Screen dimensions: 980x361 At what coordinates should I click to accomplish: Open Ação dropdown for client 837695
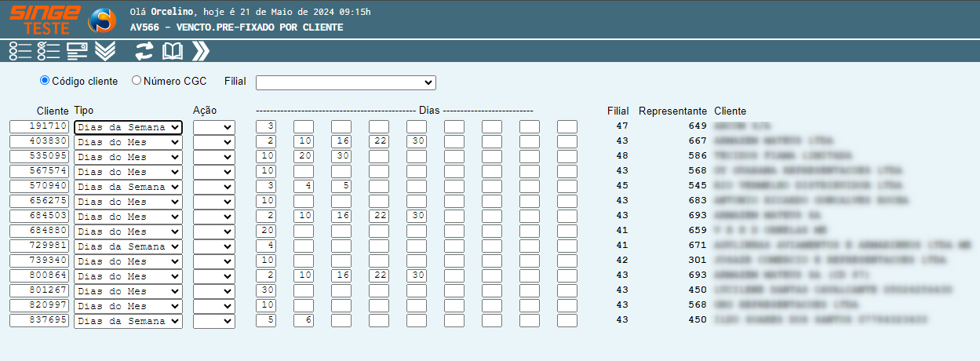(x=213, y=321)
